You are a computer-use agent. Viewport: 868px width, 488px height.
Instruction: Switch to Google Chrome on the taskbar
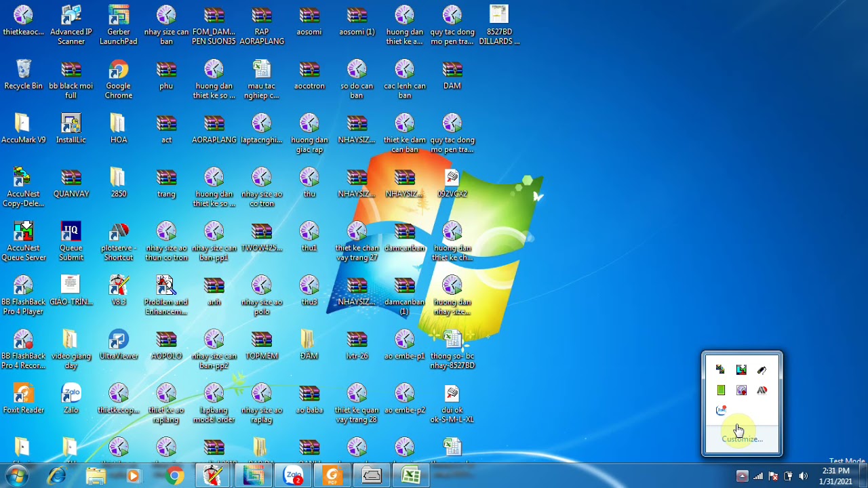174,476
